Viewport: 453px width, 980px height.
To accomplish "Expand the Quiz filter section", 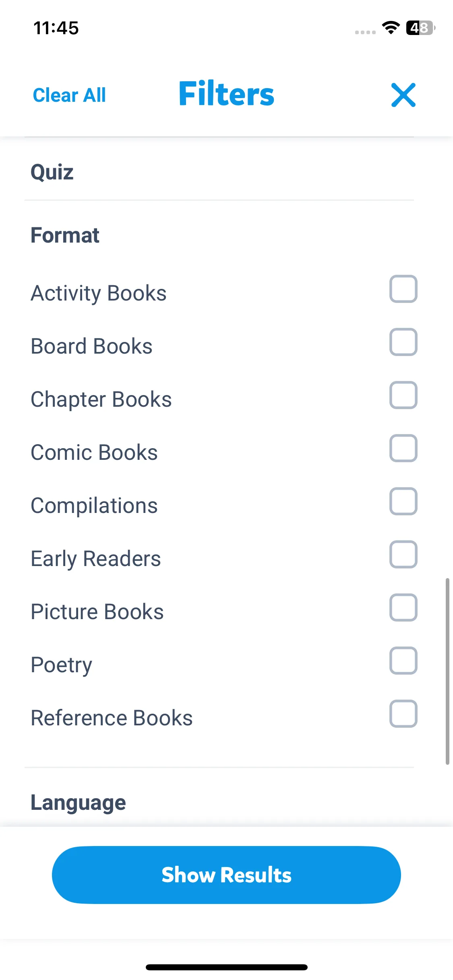I will (x=52, y=172).
